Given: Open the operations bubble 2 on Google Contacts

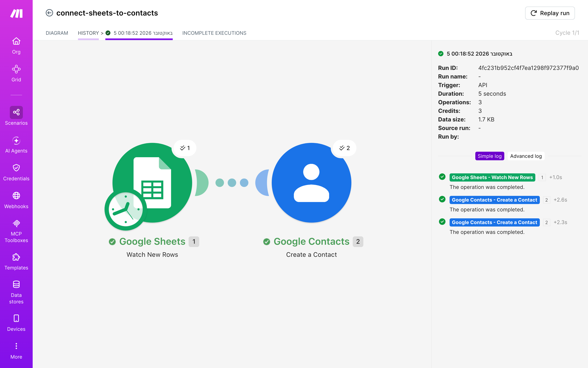Looking at the screenshot, I should pos(345,148).
